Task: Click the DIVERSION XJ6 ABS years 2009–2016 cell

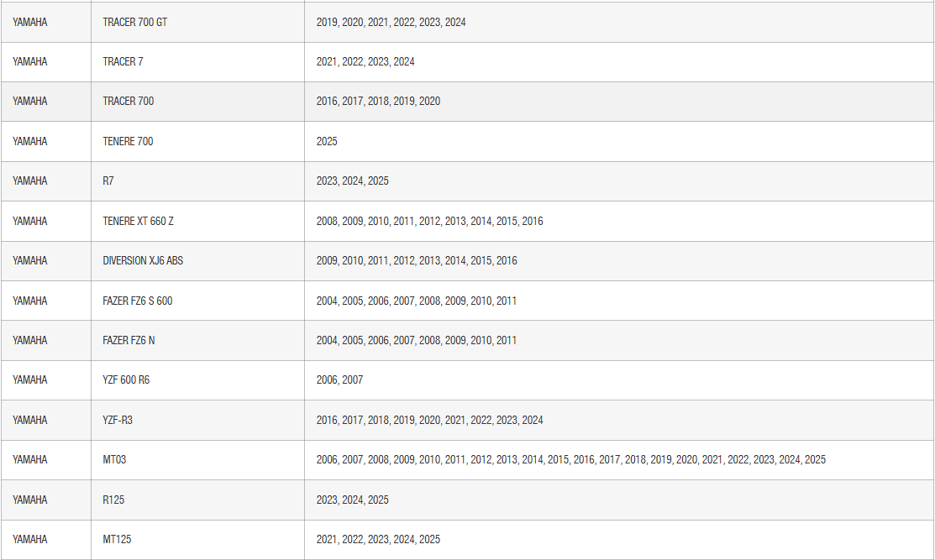Action: click(417, 260)
